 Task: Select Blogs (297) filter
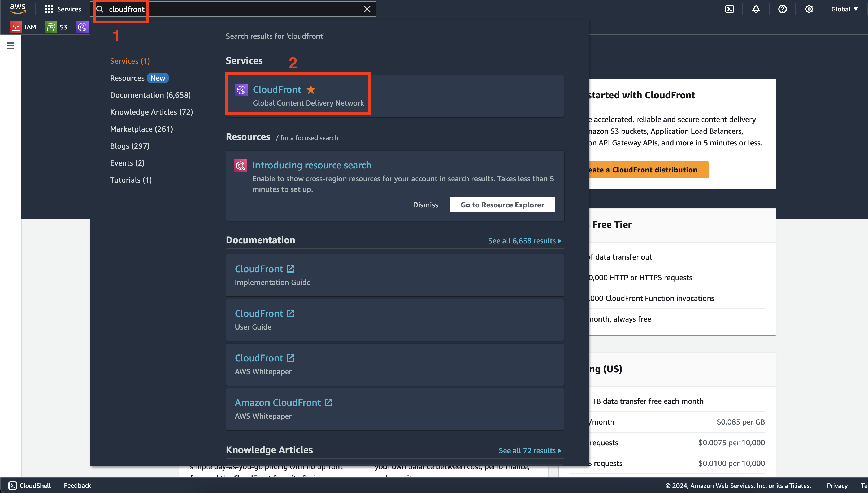point(130,146)
